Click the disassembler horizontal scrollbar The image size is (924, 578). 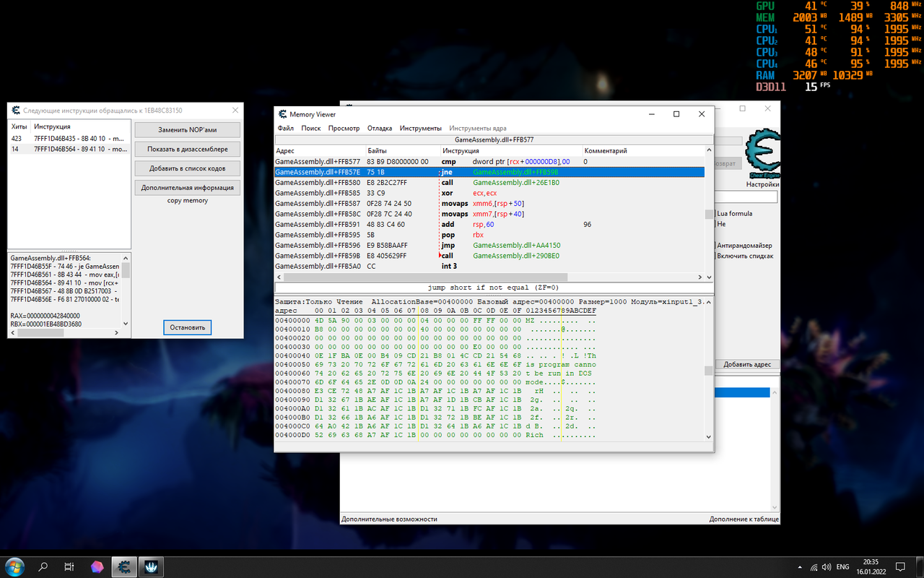click(x=489, y=277)
